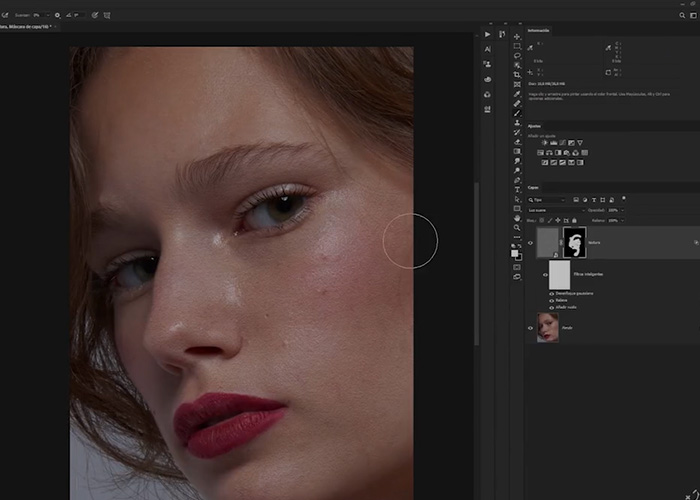Select the Move tool
The width and height of the screenshot is (700, 500).
[517, 35]
